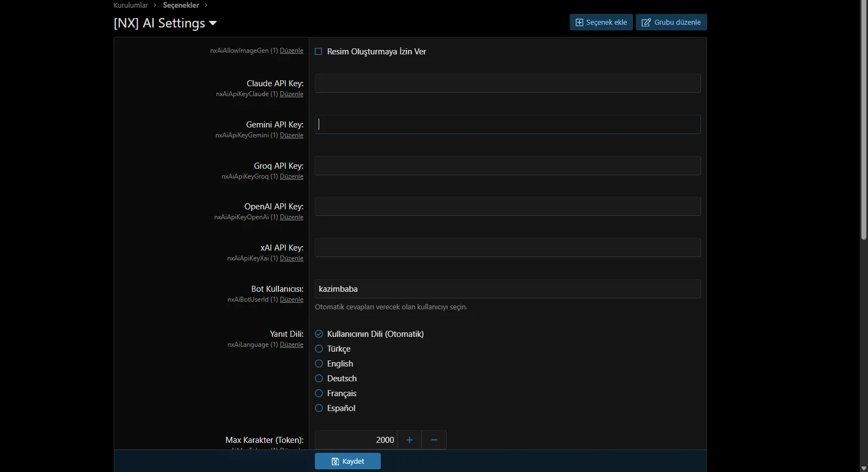Viewport: 868px width, 472px height.
Task: Click the floppy disk icon on Kaydet
Action: [335, 462]
